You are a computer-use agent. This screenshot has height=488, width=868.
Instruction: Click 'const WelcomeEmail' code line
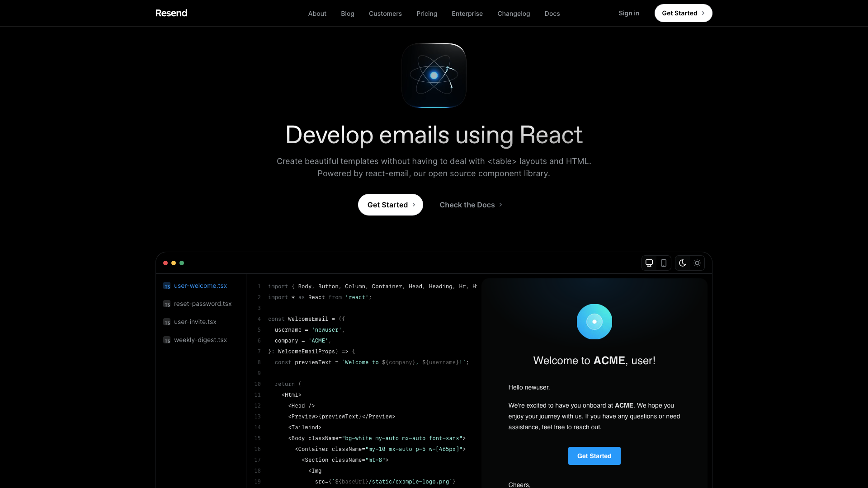click(x=307, y=319)
